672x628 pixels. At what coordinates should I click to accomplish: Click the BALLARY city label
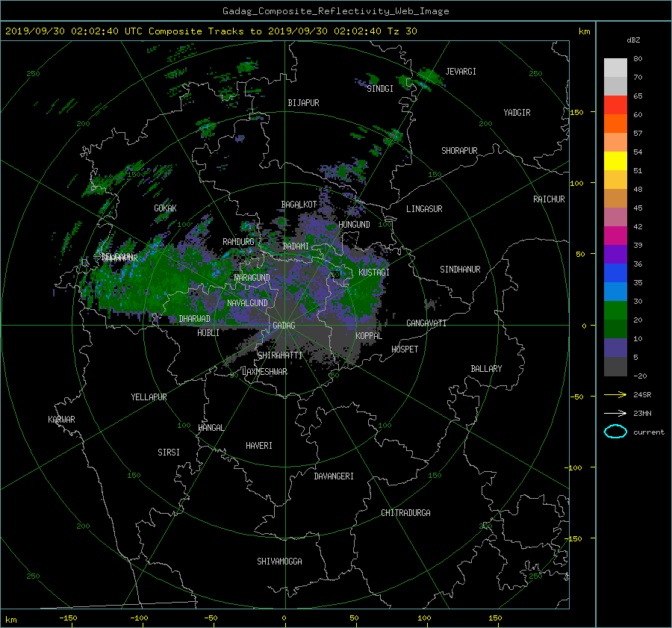click(486, 369)
